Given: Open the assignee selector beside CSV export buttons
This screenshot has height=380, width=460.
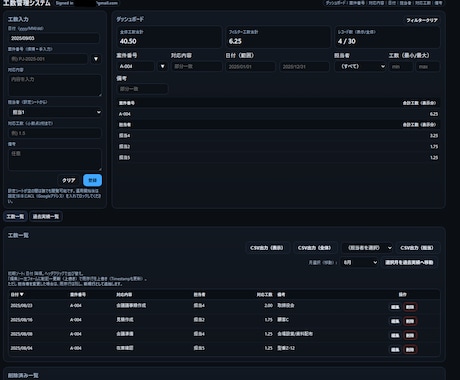Looking at the screenshot, I should pos(367,248).
